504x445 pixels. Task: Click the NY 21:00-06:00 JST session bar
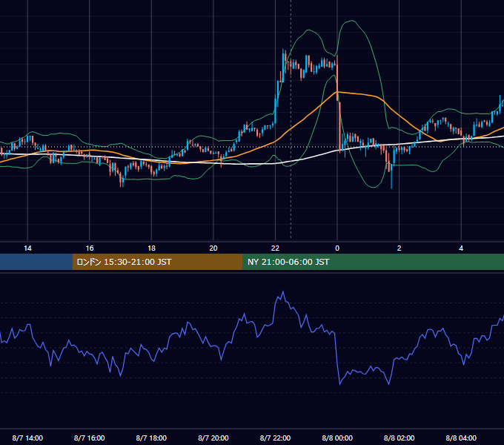click(373, 262)
